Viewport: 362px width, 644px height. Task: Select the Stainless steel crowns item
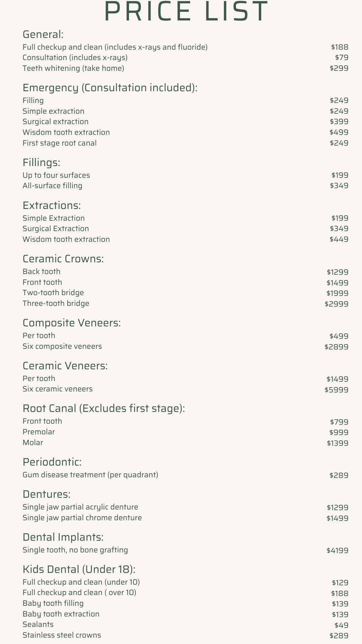[x=62, y=635]
